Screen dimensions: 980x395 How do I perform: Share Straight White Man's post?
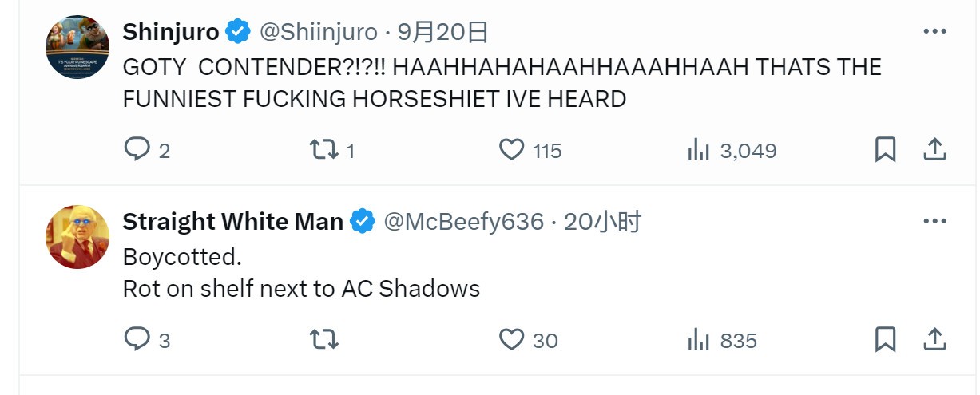click(x=934, y=340)
